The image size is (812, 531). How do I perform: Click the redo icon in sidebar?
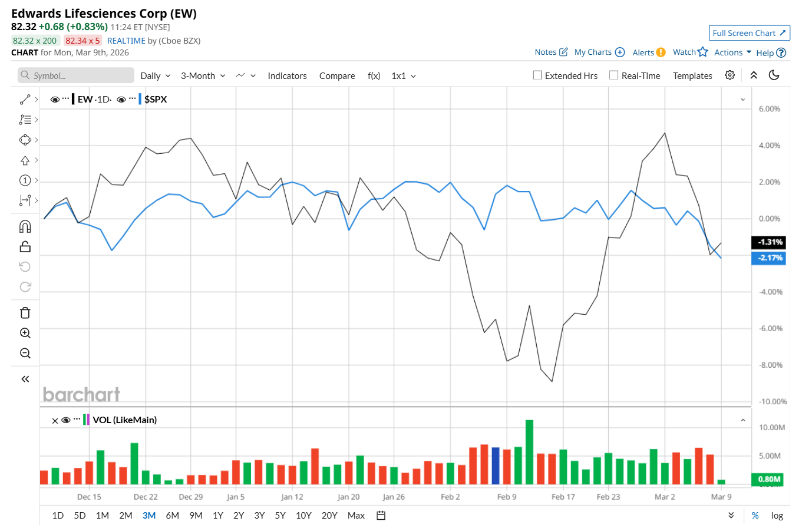25,287
